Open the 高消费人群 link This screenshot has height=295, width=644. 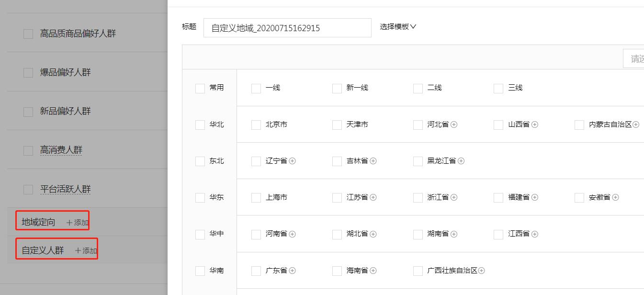click(x=61, y=150)
